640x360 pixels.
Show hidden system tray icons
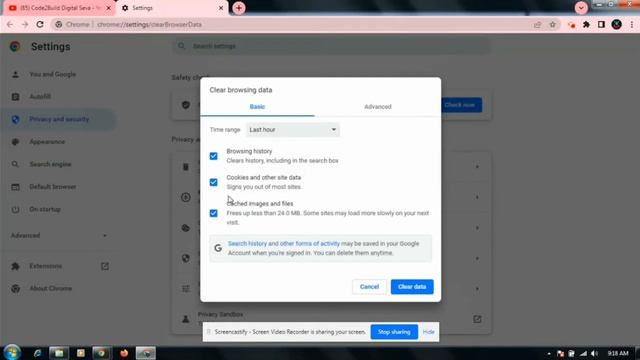click(549, 353)
